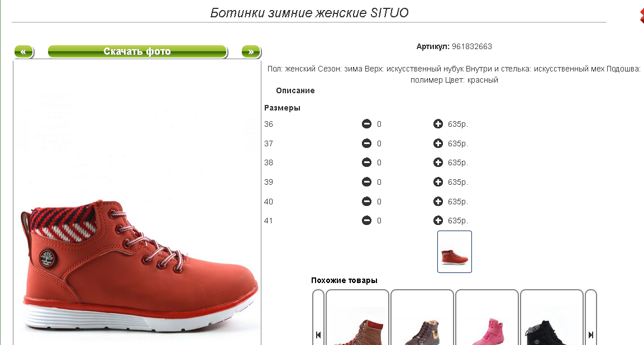The height and width of the screenshot is (345, 644).
Task: Increase quantity for size 38
Action: [x=438, y=162]
